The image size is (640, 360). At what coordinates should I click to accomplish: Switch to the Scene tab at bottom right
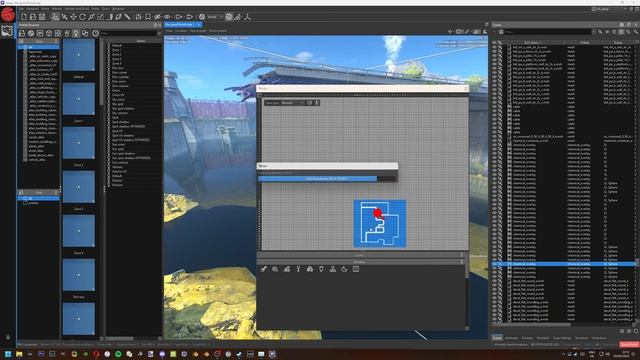[x=497, y=338]
